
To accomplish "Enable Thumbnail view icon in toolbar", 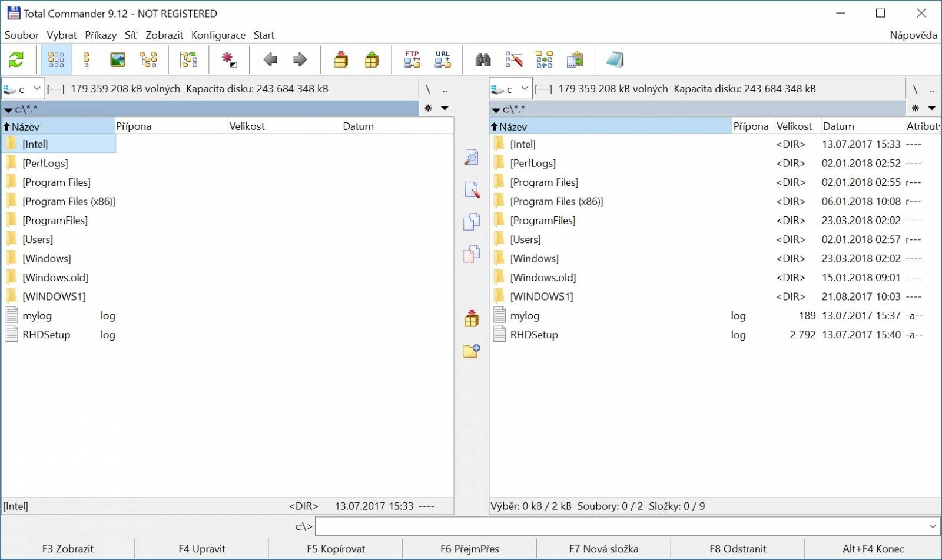I will click(x=118, y=59).
